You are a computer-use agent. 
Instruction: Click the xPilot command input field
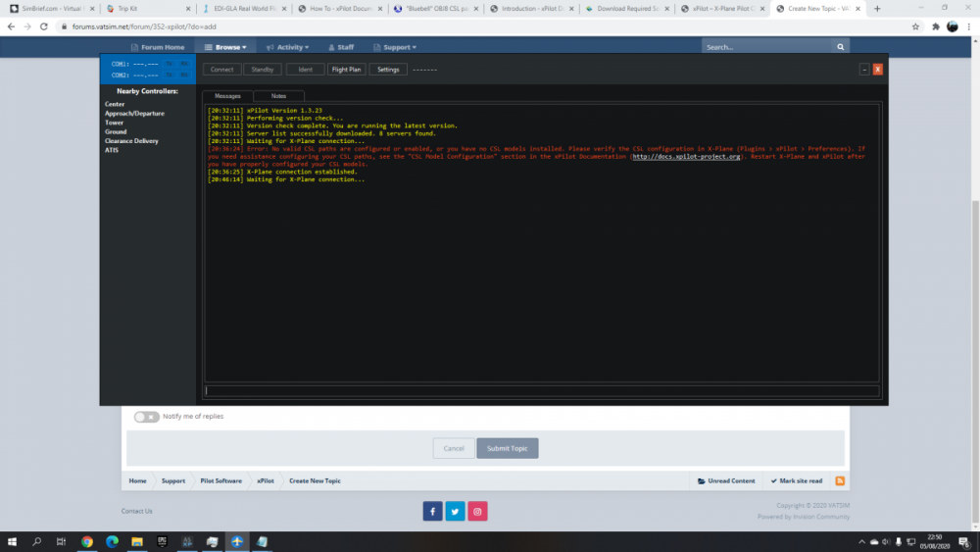[x=541, y=391]
